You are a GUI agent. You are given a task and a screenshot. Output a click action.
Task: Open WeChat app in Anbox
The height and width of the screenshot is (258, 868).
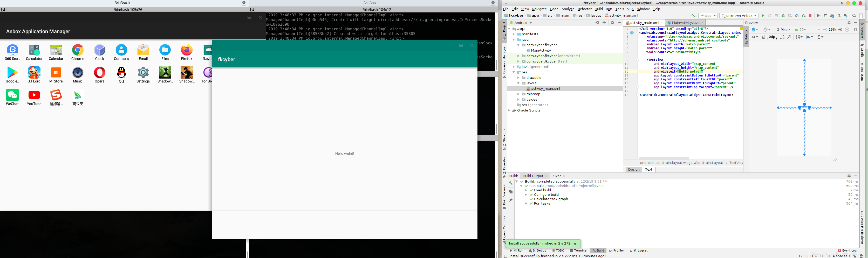(x=12, y=98)
